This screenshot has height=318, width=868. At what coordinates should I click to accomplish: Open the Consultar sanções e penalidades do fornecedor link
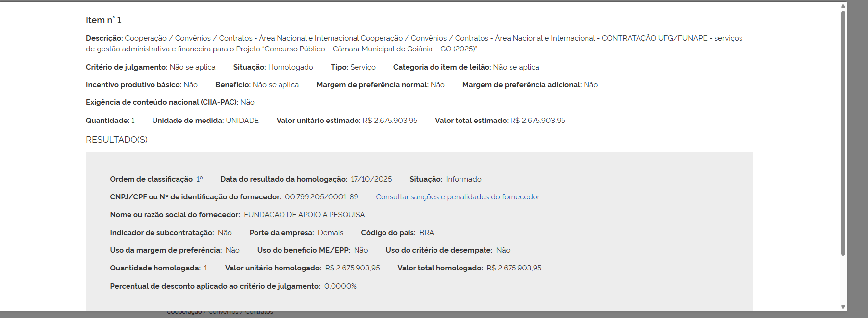point(458,197)
